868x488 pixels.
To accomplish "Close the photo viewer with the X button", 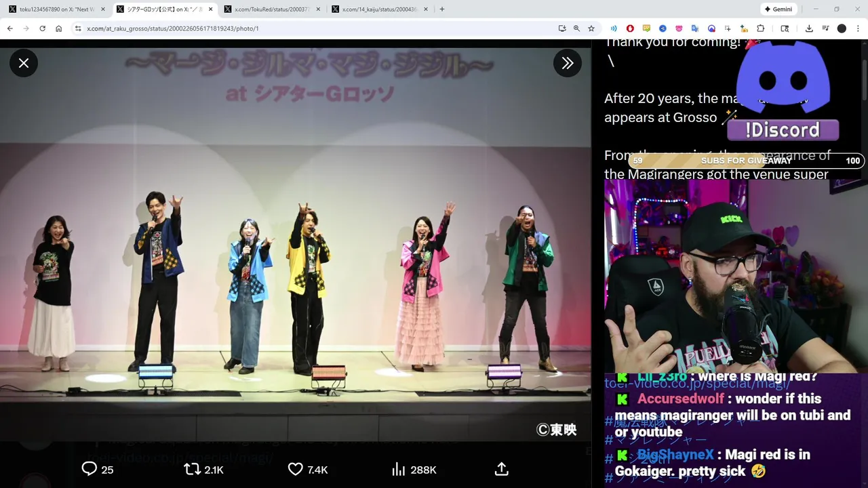I will [x=24, y=63].
